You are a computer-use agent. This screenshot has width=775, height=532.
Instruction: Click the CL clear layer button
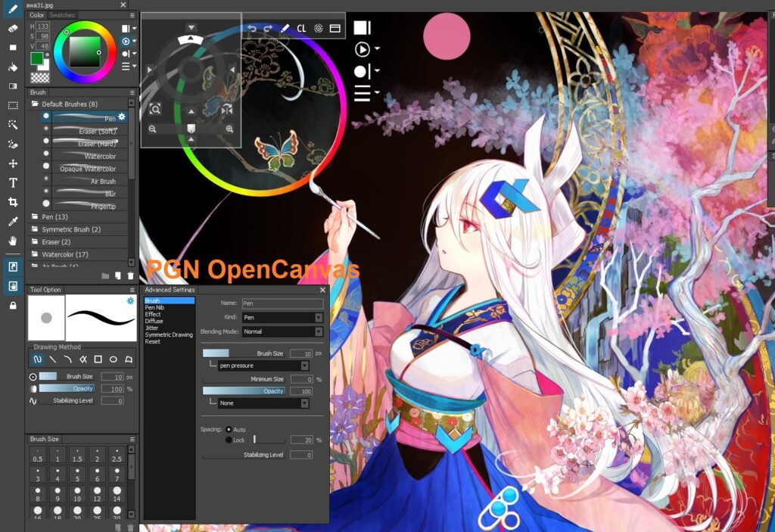click(301, 28)
